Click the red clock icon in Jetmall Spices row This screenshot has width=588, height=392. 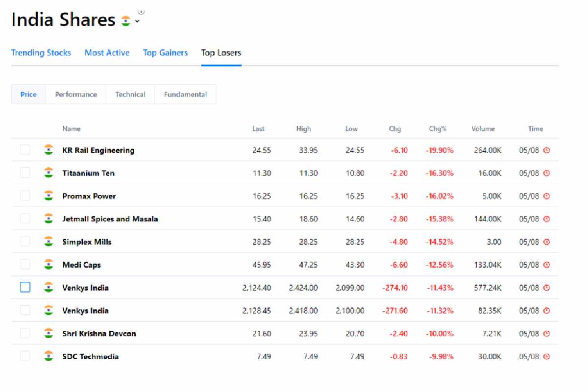[x=547, y=219]
